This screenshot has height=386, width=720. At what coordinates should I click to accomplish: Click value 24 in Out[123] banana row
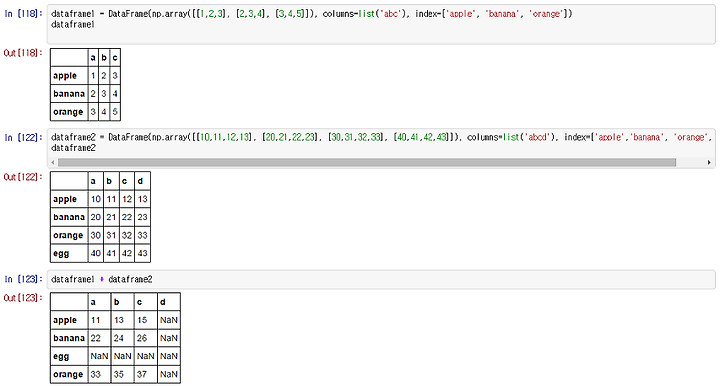118,338
